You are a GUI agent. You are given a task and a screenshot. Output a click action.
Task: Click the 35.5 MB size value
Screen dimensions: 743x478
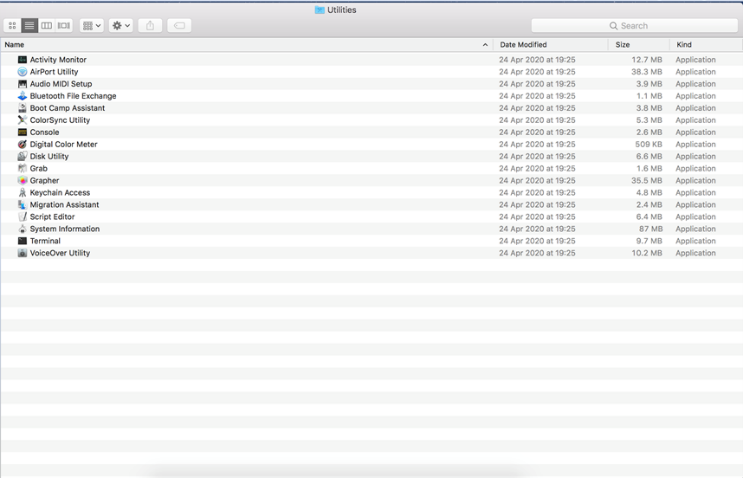pyautogui.click(x=646, y=180)
